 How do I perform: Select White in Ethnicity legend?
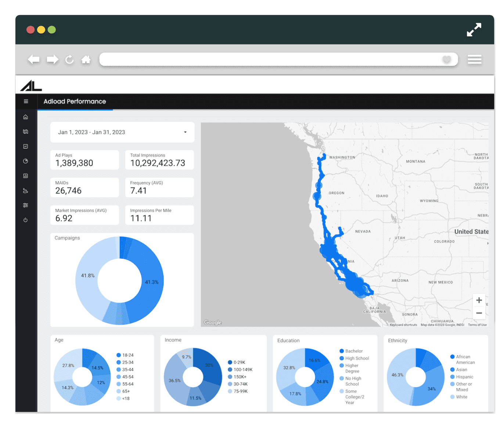pyautogui.click(x=459, y=397)
